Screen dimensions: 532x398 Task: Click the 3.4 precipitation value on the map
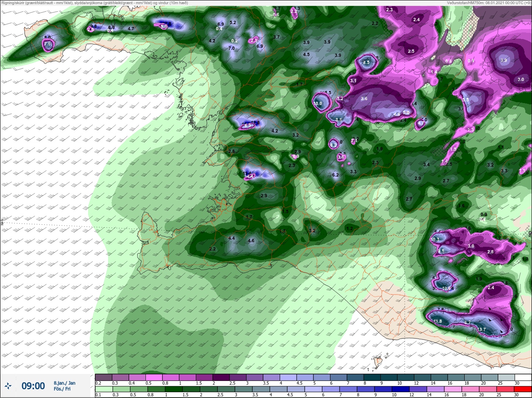426,165
